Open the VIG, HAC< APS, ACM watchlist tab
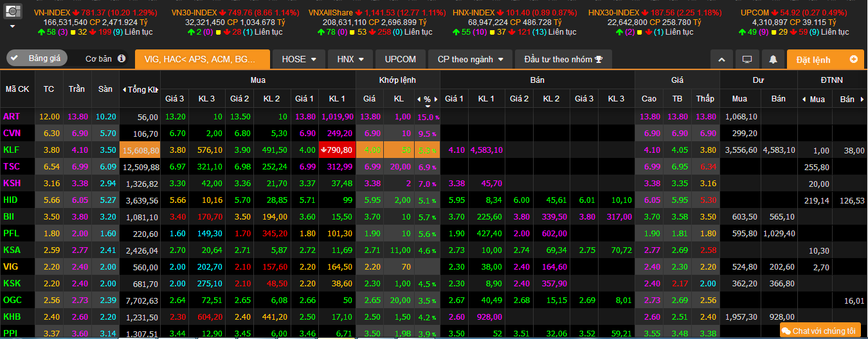This screenshot has width=868, height=339. point(203,59)
